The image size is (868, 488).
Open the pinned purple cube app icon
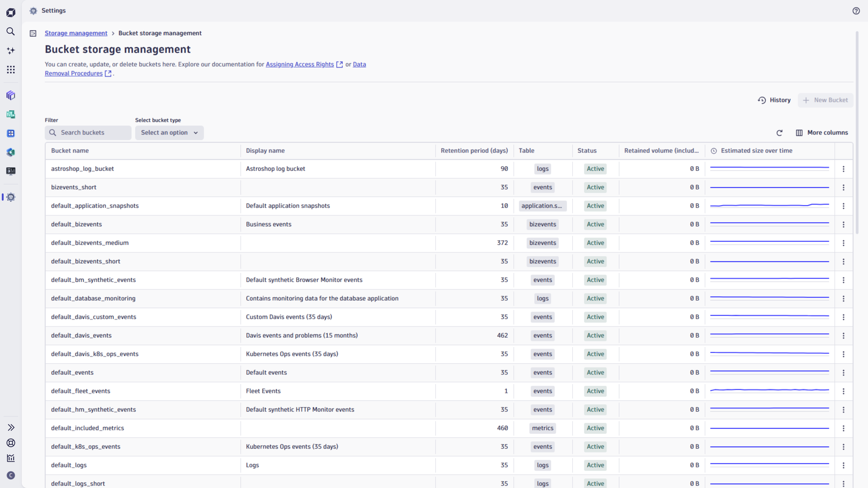(11, 95)
